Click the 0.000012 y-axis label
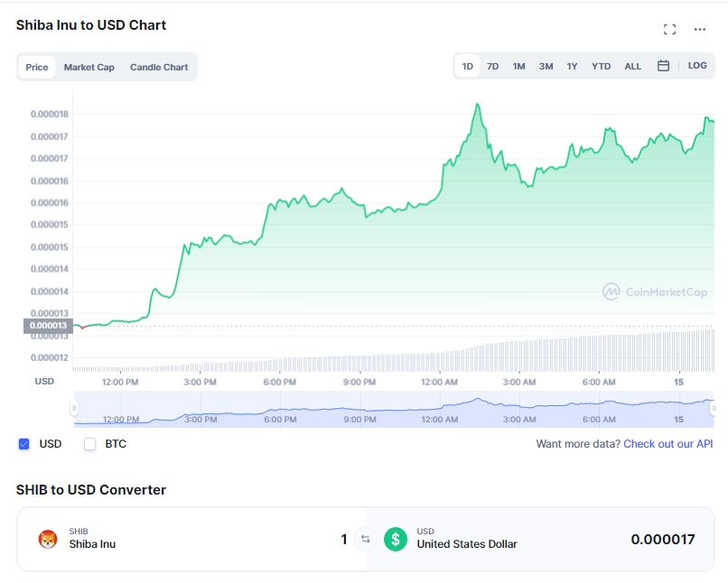Image resolution: width=728 pixels, height=583 pixels. coord(50,357)
